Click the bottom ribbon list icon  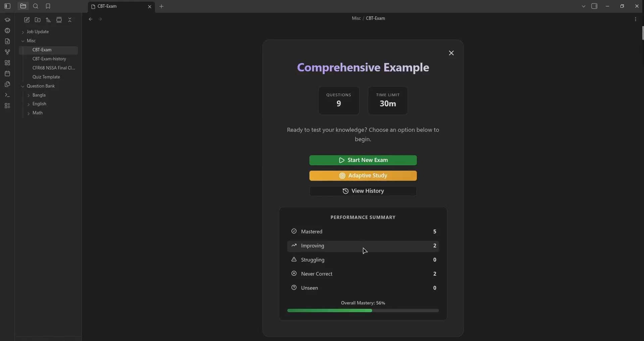point(7,106)
